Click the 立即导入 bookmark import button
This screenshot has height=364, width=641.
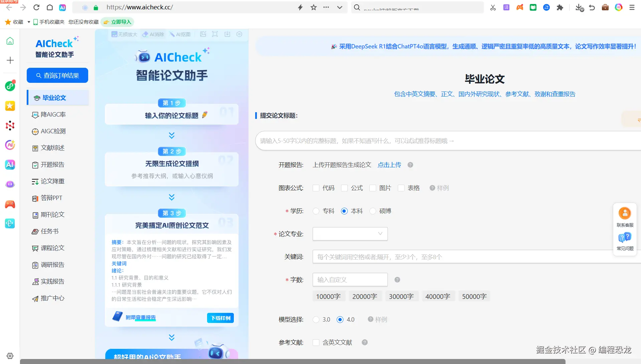[118, 22]
